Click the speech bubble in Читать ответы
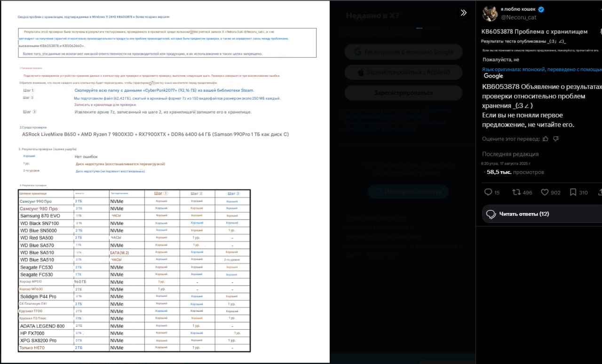This screenshot has width=602, height=364. click(x=491, y=214)
